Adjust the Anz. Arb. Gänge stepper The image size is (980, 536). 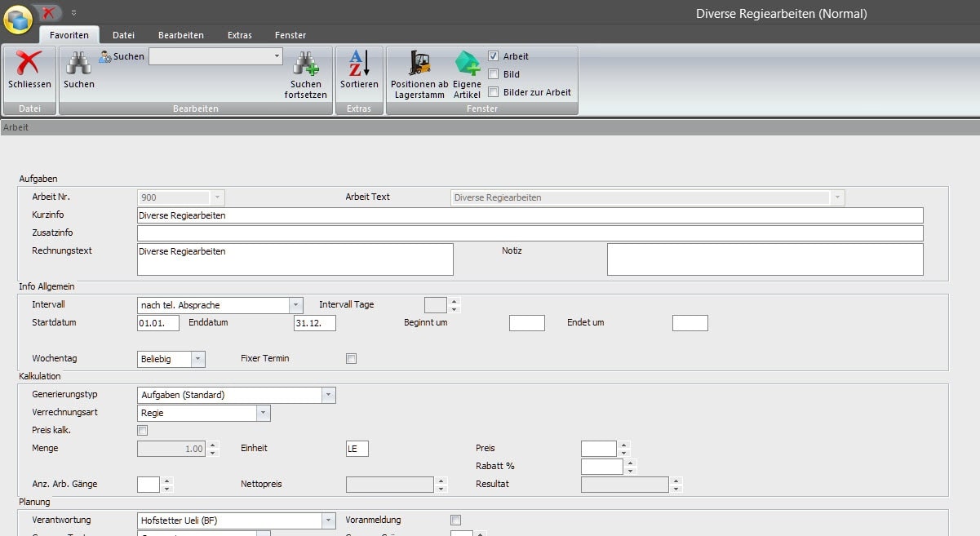(167, 485)
